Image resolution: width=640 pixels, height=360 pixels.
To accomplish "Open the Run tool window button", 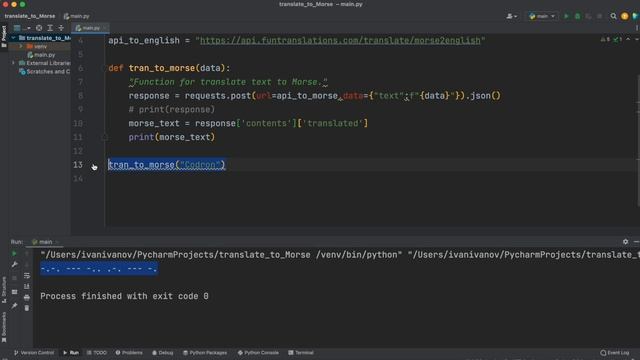I will click(71, 353).
